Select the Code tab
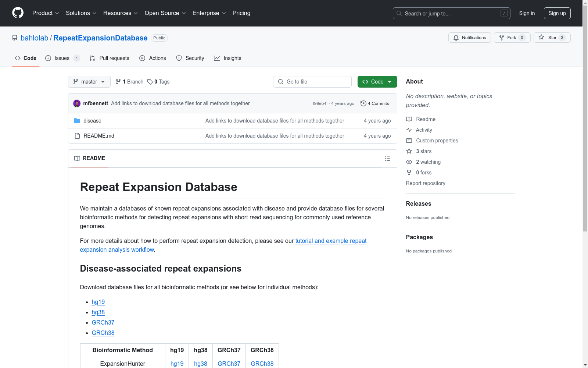The image size is (588, 368). [x=26, y=58]
